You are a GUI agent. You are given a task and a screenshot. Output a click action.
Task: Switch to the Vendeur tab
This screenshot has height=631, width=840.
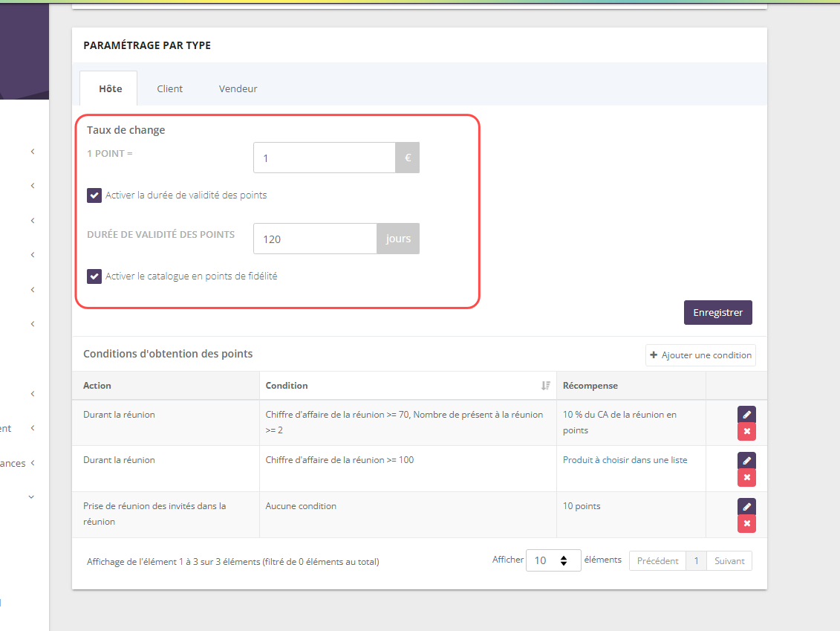tap(238, 89)
